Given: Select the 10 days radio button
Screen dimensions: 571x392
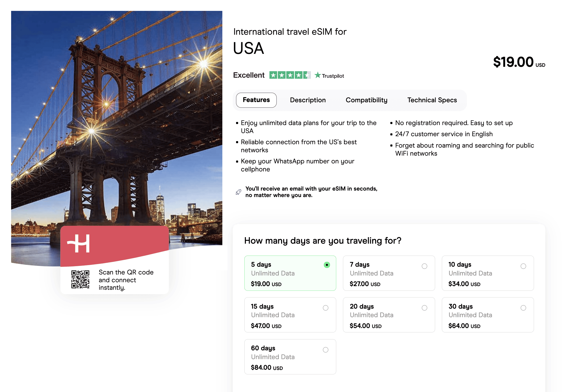Looking at the screenshot, I should click(x=523, y=266).
